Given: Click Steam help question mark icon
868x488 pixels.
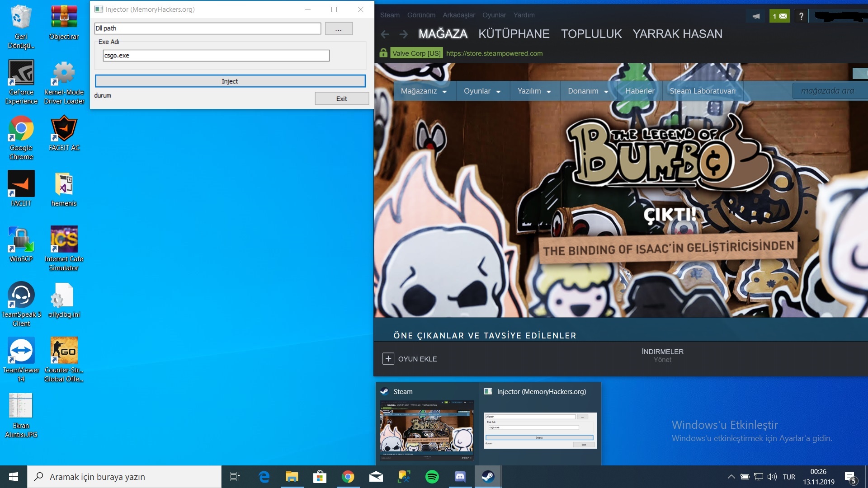Looking at the screenshot, I should click(x=801, y=16).
